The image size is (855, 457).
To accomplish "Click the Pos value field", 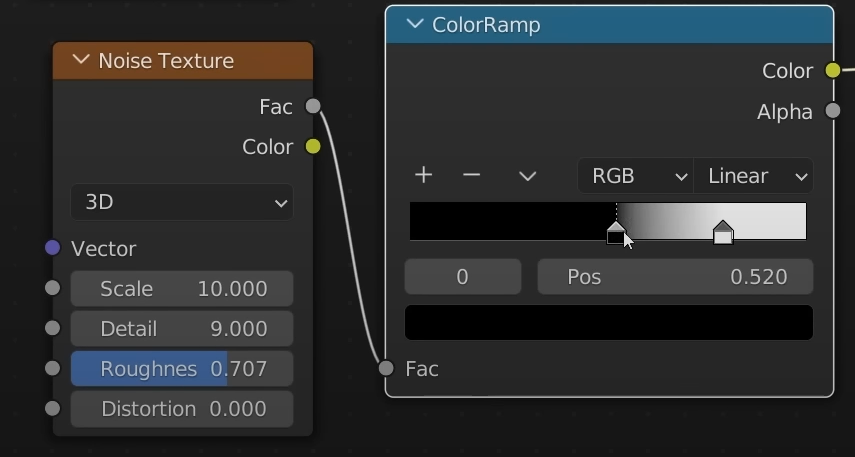I will [675, 277].
